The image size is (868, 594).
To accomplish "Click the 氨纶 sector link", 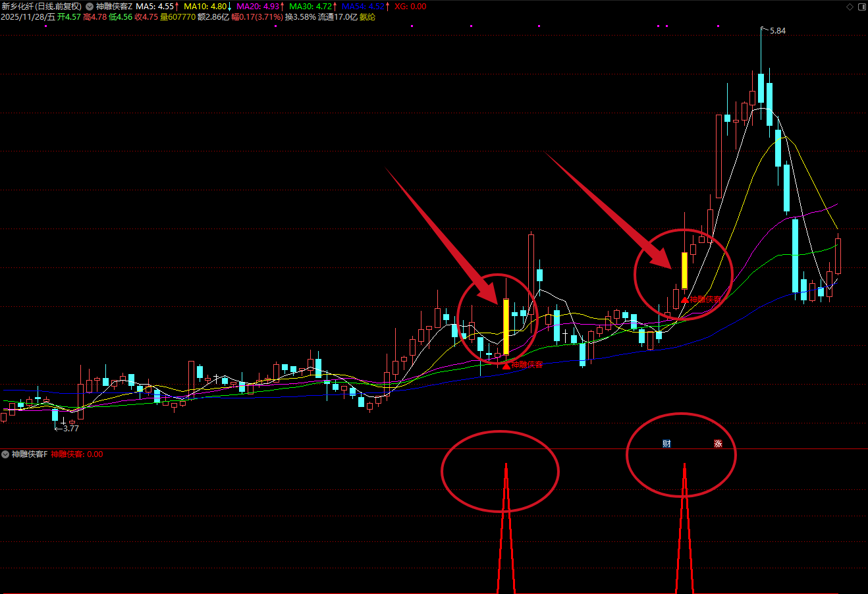I will pyautogui.click(x=367, y=17).
